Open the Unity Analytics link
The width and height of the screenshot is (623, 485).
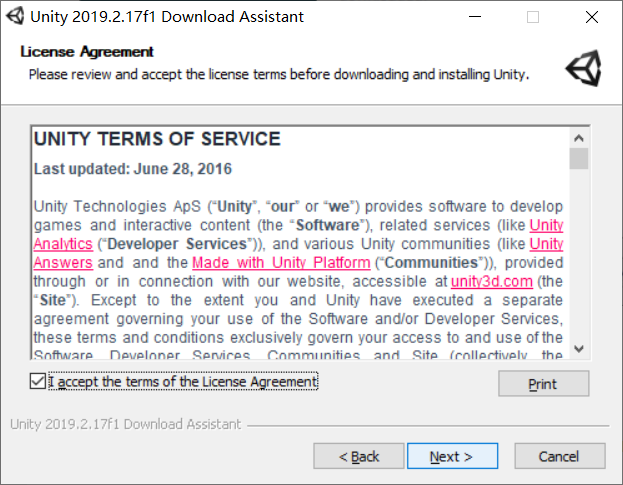(63, 243)
